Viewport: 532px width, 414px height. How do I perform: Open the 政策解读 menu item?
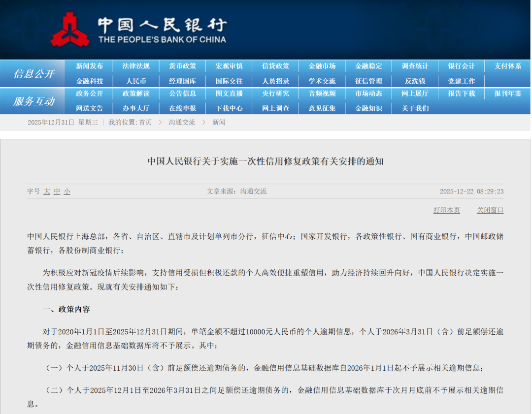point(136,94)
